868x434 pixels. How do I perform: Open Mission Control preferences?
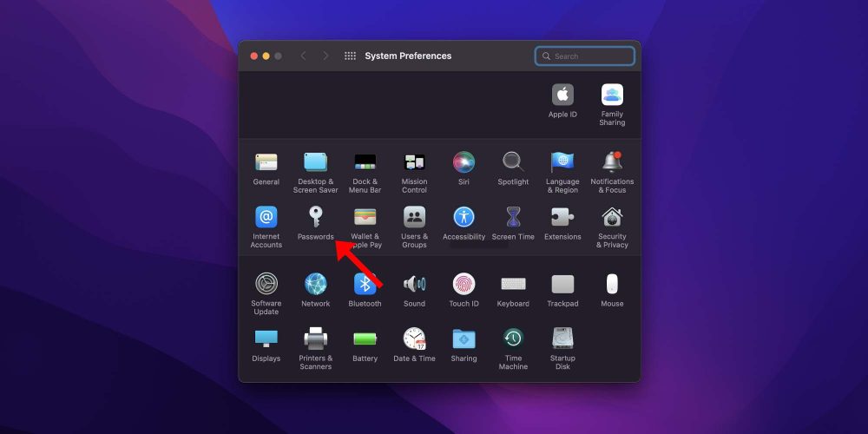(414, 162)
